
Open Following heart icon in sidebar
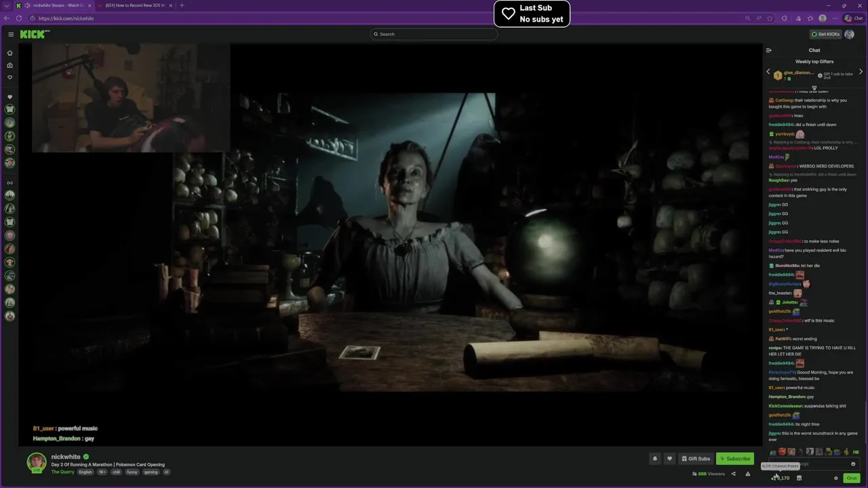click(x=9, y=77)
